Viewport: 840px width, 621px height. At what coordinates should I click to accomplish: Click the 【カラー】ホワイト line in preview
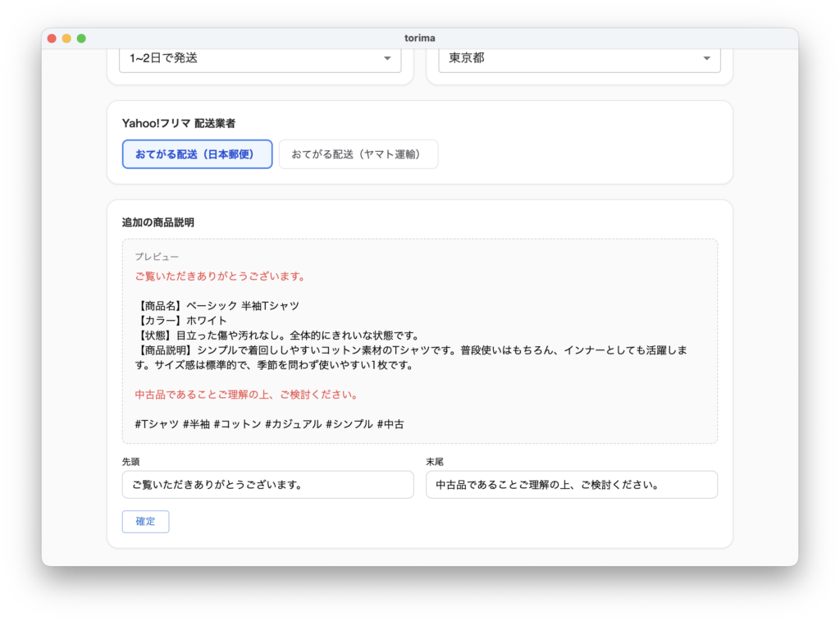point(181,321)
